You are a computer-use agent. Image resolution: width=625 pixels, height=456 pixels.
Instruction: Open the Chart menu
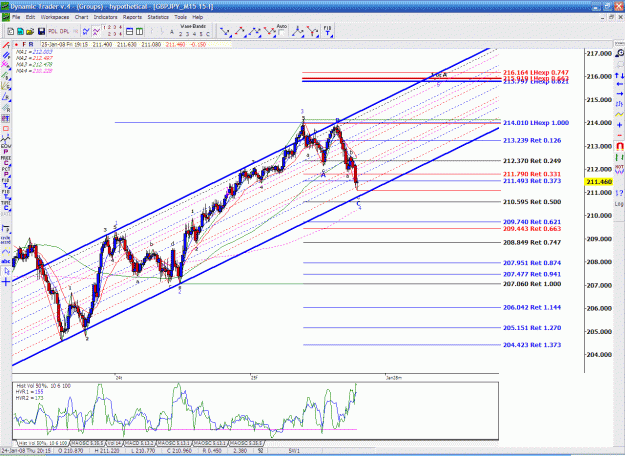(x=81, y=17)
